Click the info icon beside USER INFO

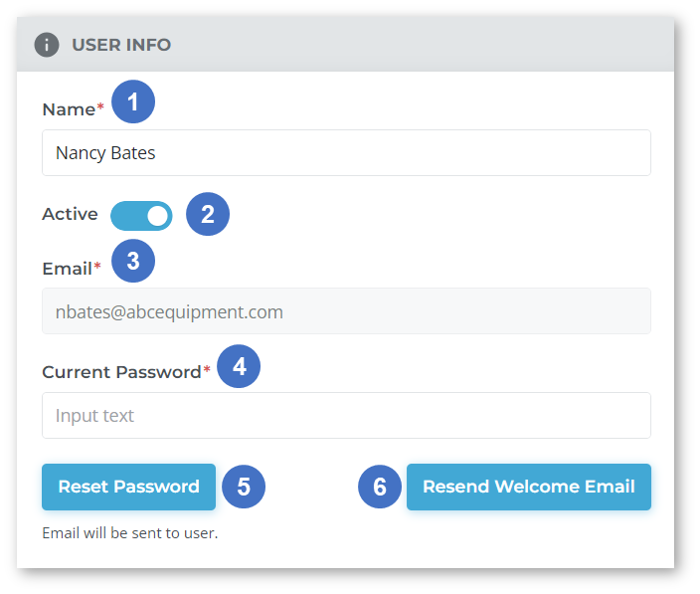pos(47,45)
